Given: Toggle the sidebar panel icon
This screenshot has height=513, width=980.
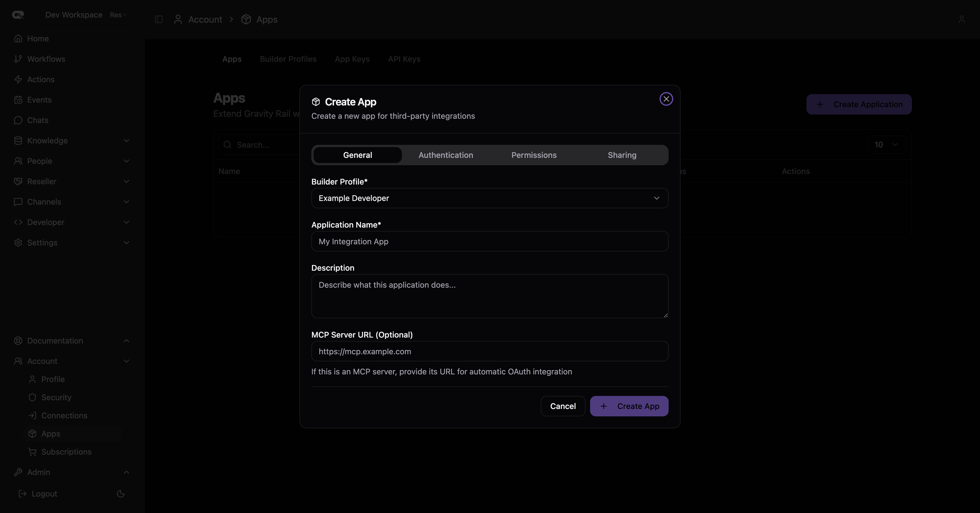Looking at the screenshot, I should click(159, 19).
